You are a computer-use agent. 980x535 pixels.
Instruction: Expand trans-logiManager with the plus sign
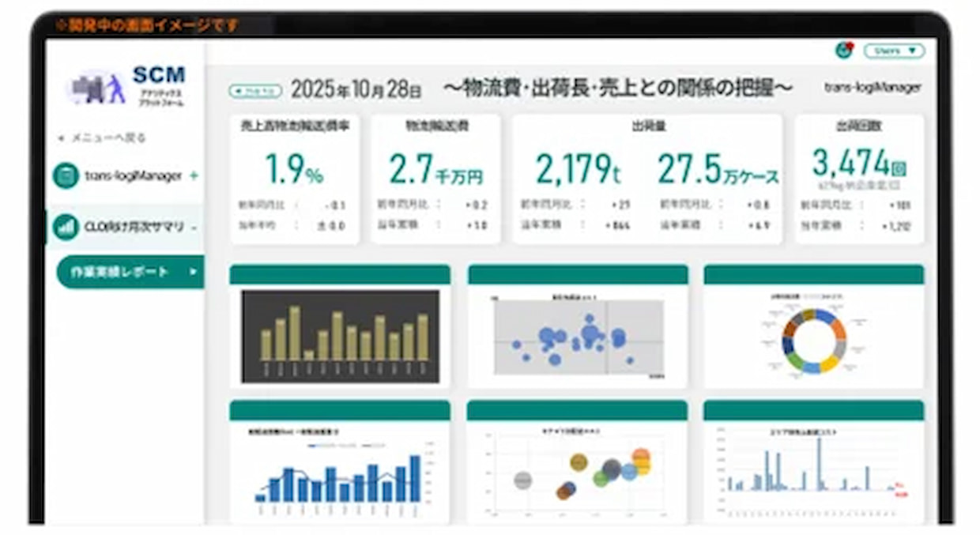194,175
